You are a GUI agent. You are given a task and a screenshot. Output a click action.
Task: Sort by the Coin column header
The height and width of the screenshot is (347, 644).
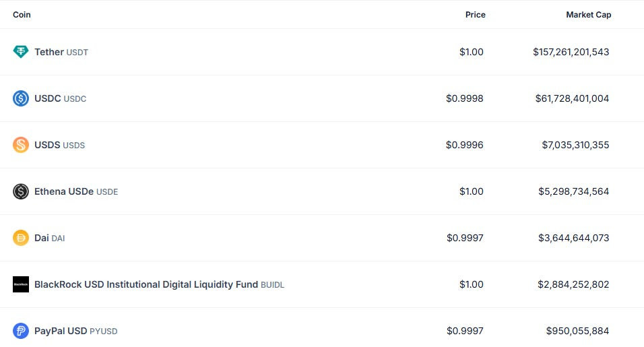point(22,15)
